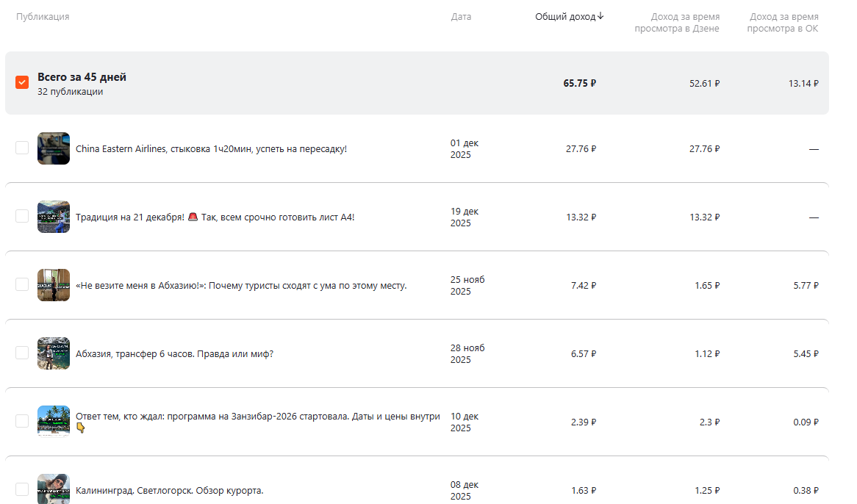Select the Калининград Светлогорск row checkbox
857x504 pixels.
22,489
